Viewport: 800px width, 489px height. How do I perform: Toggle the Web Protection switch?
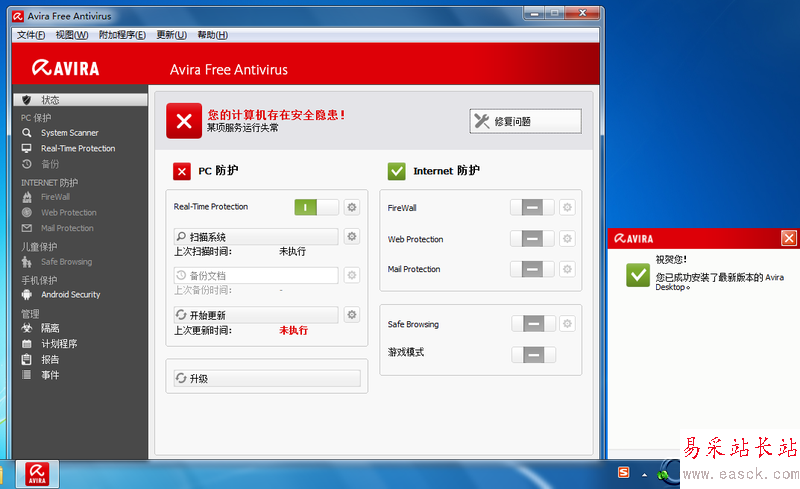click(x=532, y=238)
